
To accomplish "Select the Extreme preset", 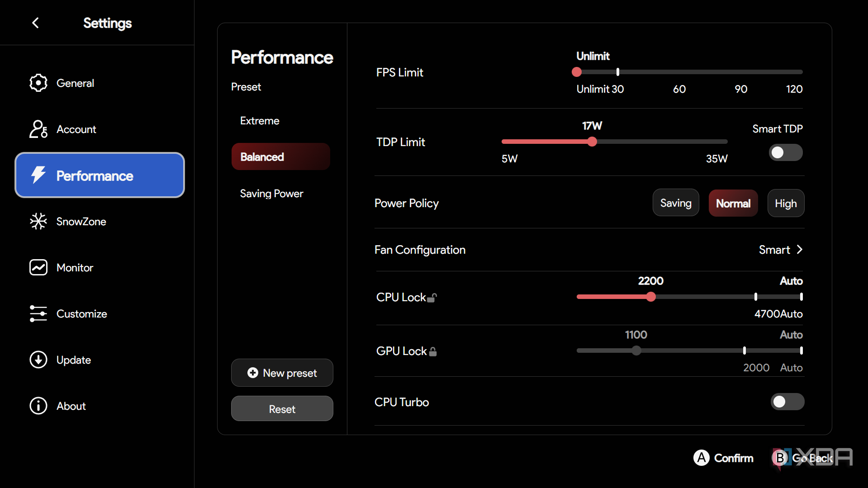I will coord(260,121).
